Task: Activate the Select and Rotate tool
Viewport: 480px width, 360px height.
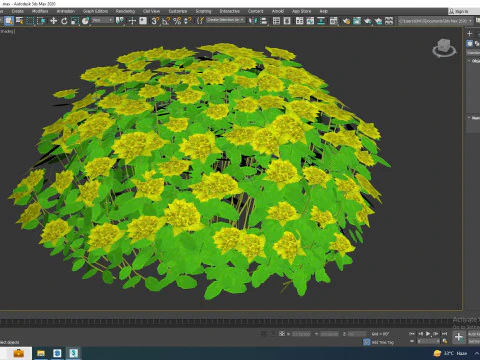Action: [x=64, y=21]
